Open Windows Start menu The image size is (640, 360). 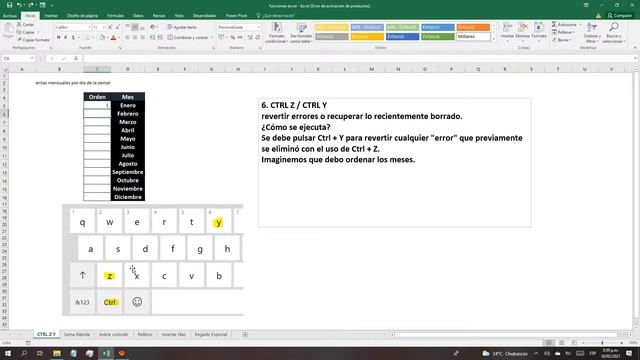click(8, 353)
